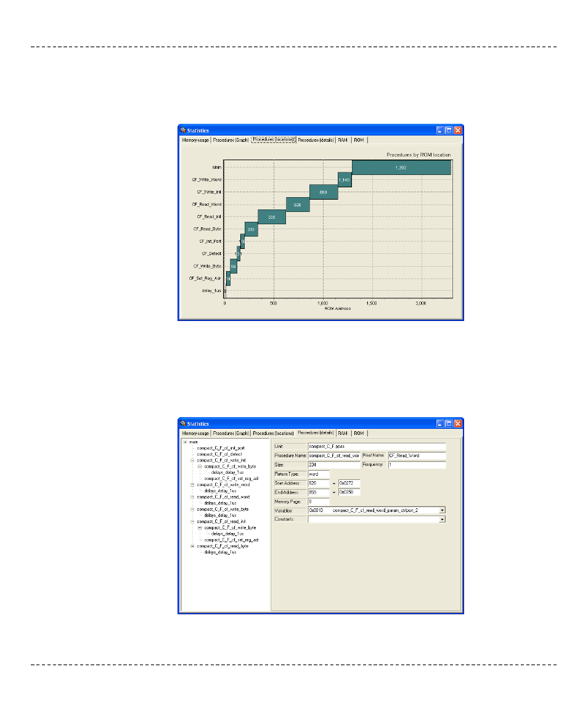Minimize the lower Statistics details window
588x711 pixels.
(440, 423)
